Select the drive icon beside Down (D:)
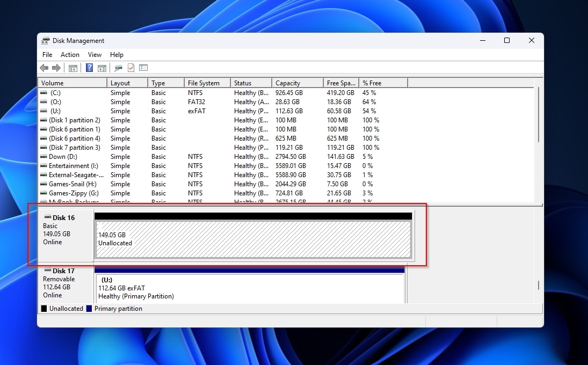The width and height of the screenshot is (588, 365). pos(43,157)
